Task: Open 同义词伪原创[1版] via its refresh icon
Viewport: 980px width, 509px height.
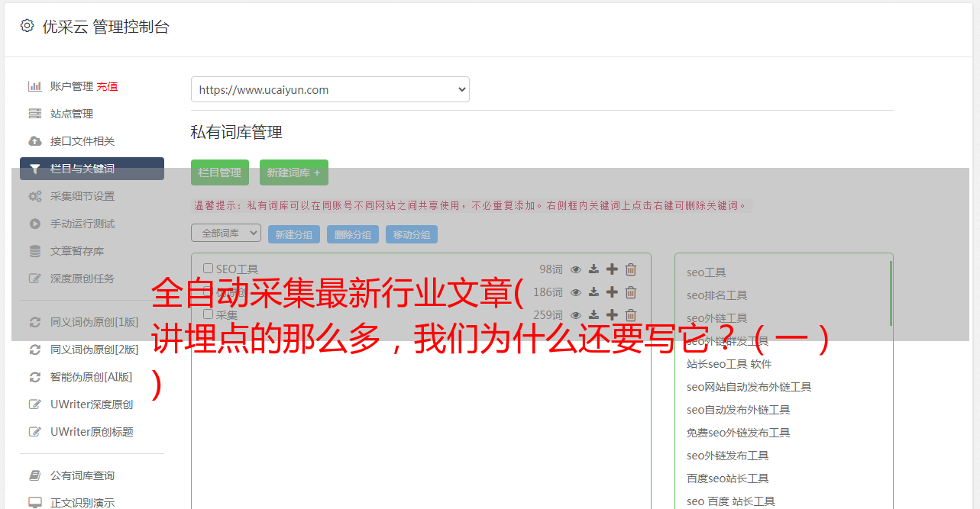Action: pos(35,322)
